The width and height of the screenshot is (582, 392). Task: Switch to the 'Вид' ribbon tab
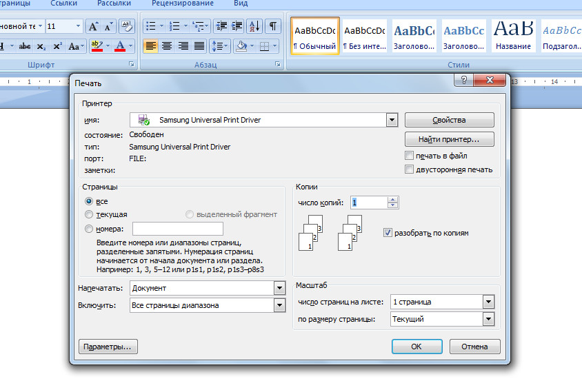click(241, 3)
